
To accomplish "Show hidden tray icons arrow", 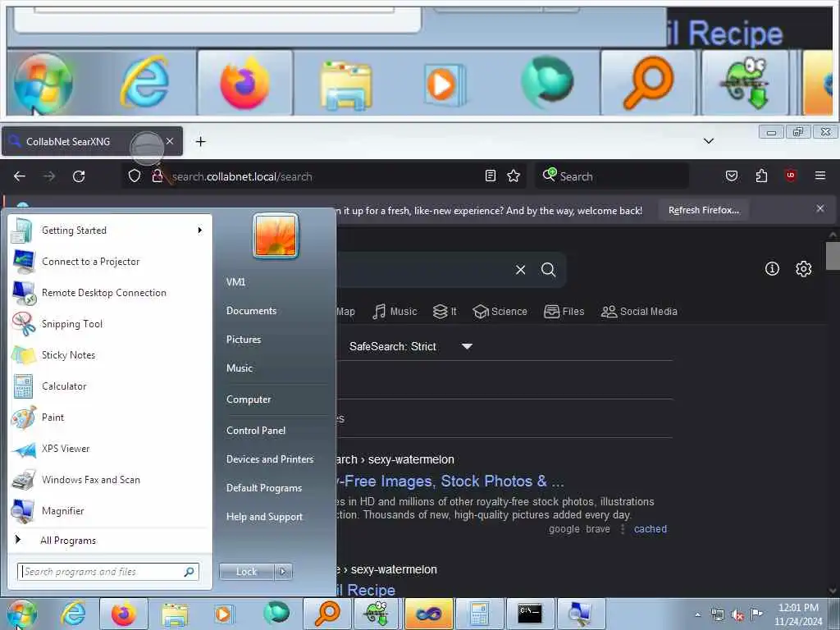I will (697, 615).
